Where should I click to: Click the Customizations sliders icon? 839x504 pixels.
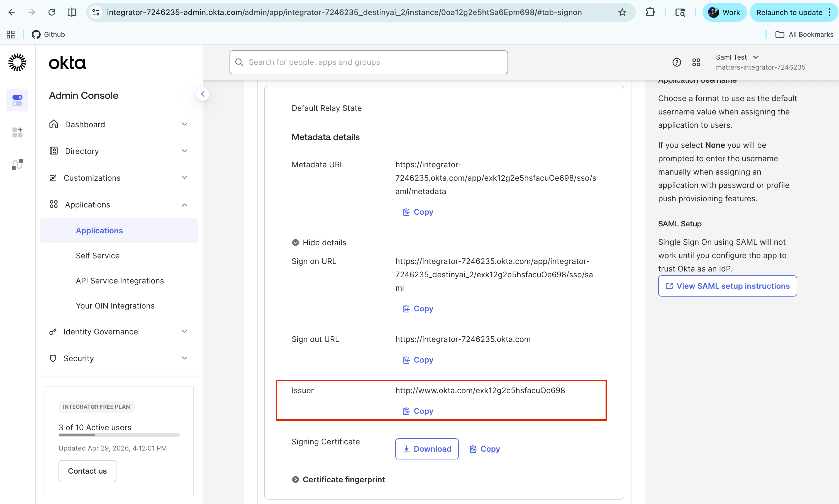(53, 178)
